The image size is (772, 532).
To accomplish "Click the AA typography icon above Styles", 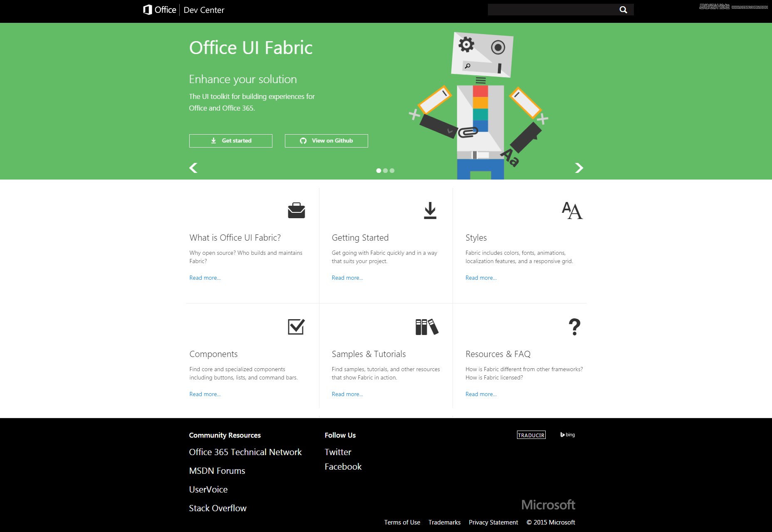I will click(572, 211).
